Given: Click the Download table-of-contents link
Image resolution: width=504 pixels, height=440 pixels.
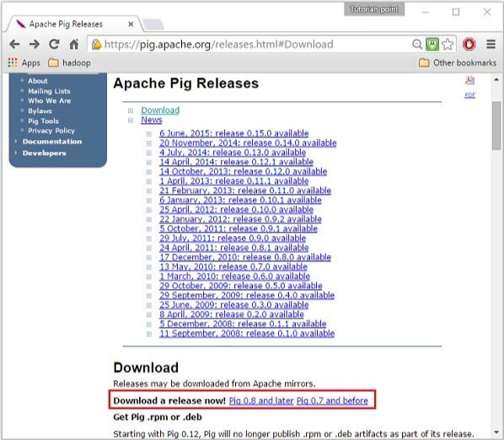Looking at the screenshot, I should pos(160,110).
